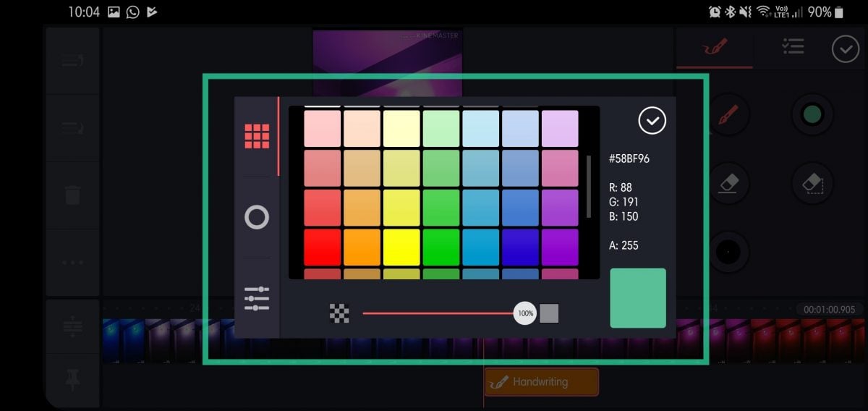The image size is (868, 411).
Task: Click the 00:01:00.905 timecode label
Action: [829, 310]
